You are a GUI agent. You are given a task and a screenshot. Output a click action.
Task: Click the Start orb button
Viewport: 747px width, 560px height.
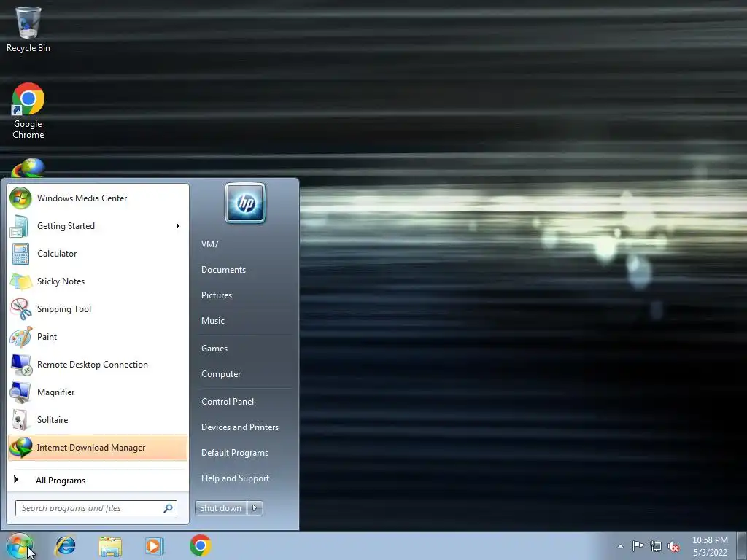[x=19, y=545]
